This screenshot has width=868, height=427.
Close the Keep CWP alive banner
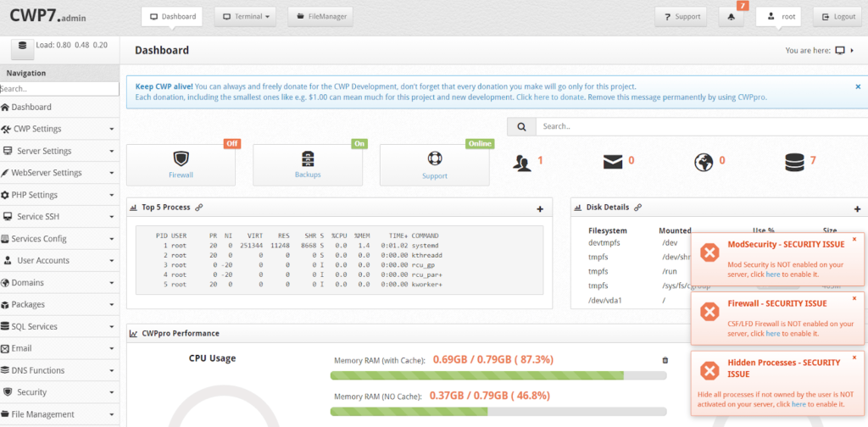click(x=858, y=86)
